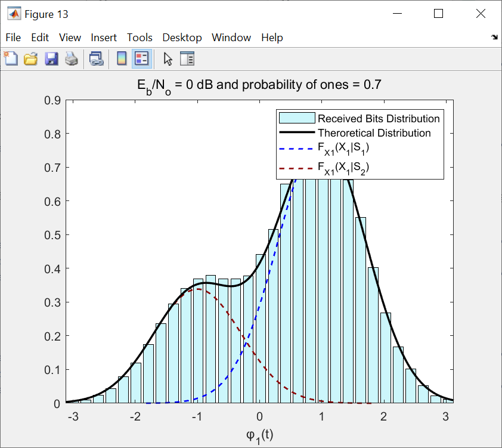Save the figure with the floppy icon
The width and height of the screenshot is (502, 448).
tap(51, 59)
